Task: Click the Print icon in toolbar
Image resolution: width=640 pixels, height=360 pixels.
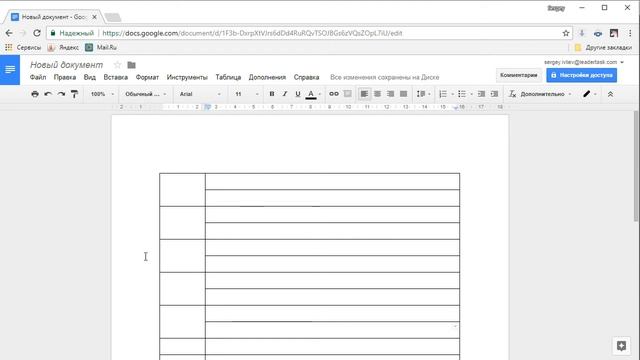Action: click(x=35, y=94)
